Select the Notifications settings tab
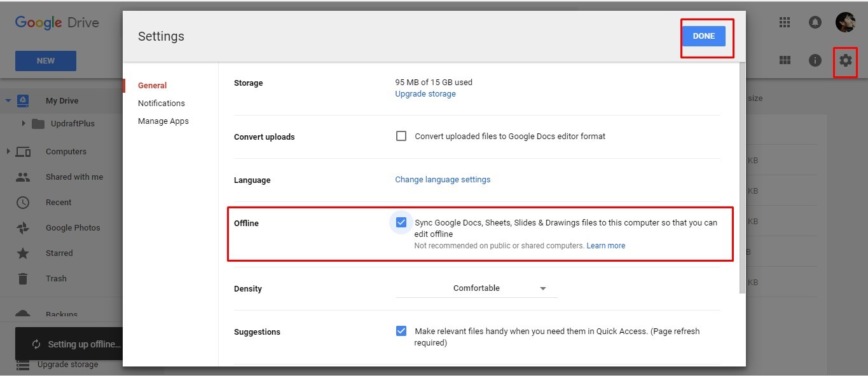868x376 pixels. [162, 103]
